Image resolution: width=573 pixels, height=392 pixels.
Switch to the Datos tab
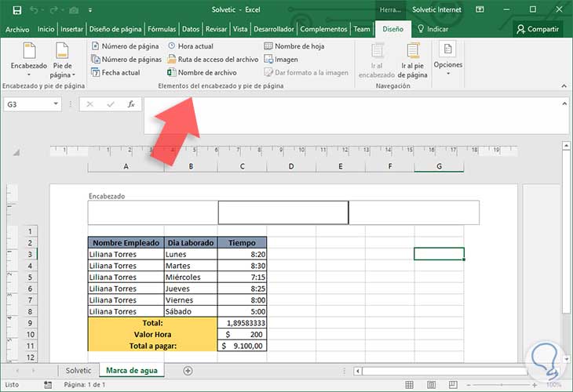[191, 29]
